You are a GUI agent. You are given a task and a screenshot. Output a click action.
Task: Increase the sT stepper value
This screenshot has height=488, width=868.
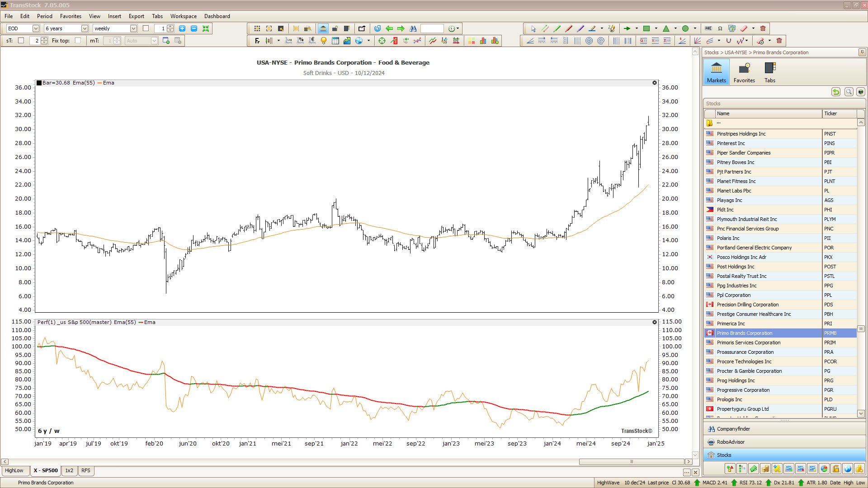tap(44, 39)
